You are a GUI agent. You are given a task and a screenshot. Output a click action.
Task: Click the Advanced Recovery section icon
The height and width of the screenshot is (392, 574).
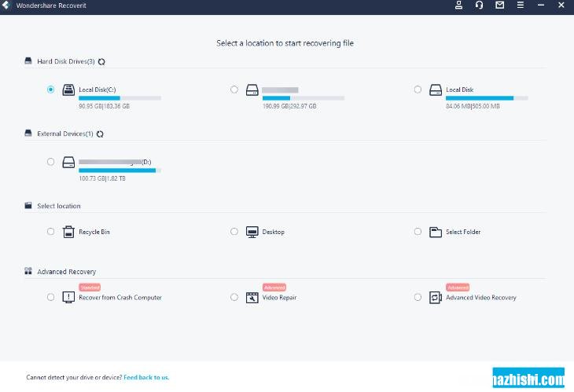[x=28, y=271]
